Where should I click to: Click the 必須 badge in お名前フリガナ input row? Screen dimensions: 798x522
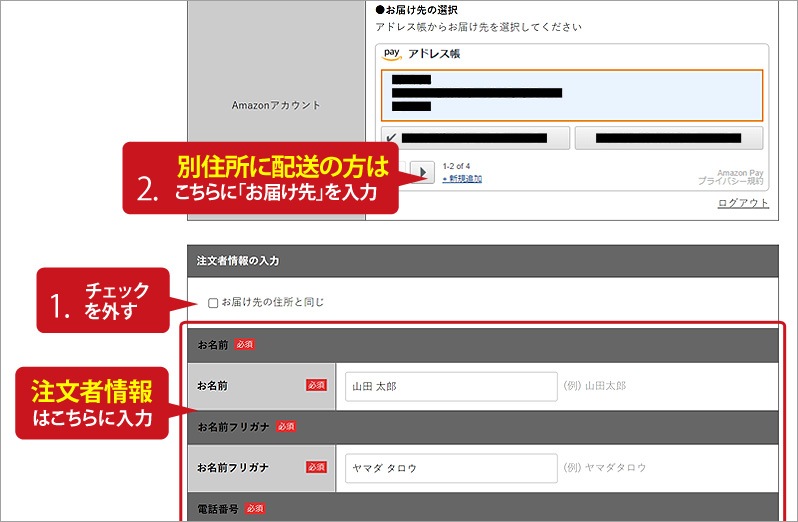[317, 467]
